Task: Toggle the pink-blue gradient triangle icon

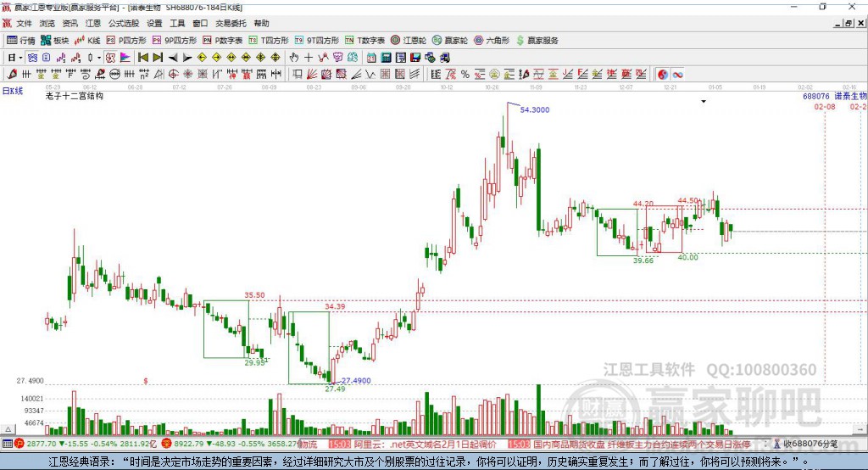Action: pos(125,58)
